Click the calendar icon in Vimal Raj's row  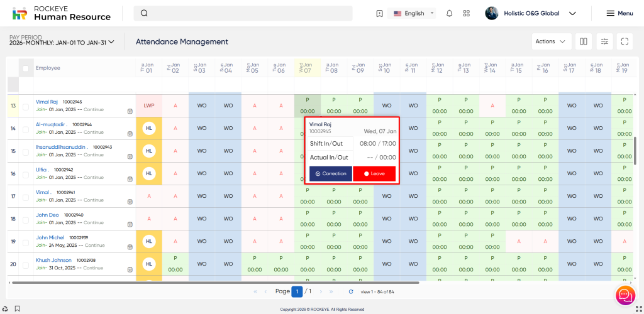coord(130,111)
